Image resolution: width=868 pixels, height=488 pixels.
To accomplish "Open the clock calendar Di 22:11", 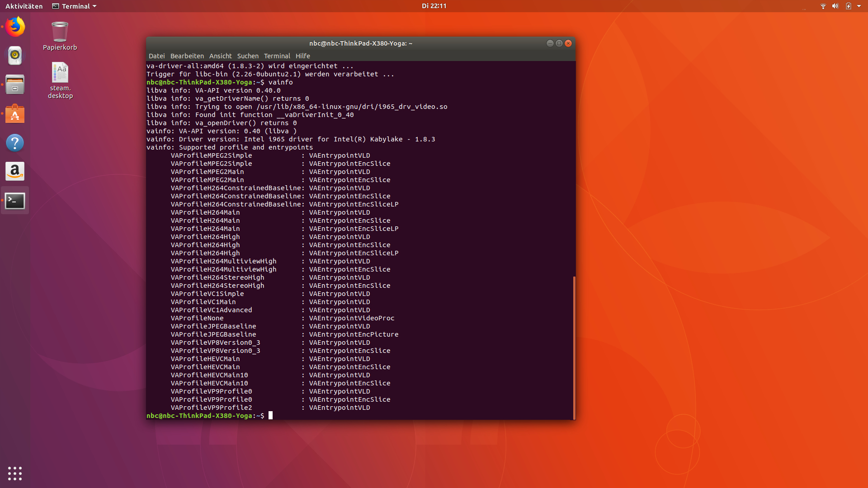I will [x=434, y=6].
